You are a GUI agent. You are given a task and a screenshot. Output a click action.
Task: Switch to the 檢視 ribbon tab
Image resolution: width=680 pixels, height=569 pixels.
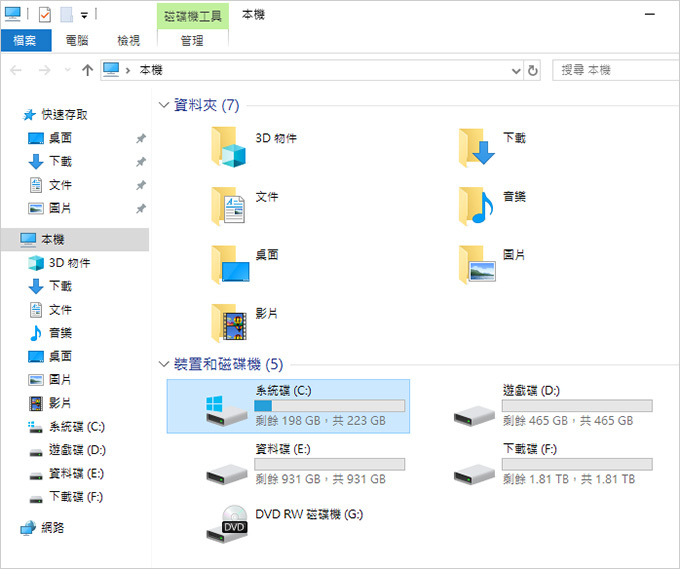[128, 41]
